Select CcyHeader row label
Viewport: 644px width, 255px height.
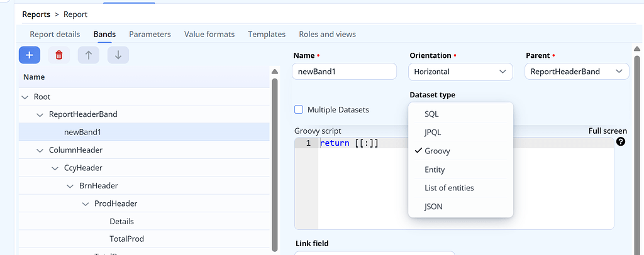tap(83, 168)
